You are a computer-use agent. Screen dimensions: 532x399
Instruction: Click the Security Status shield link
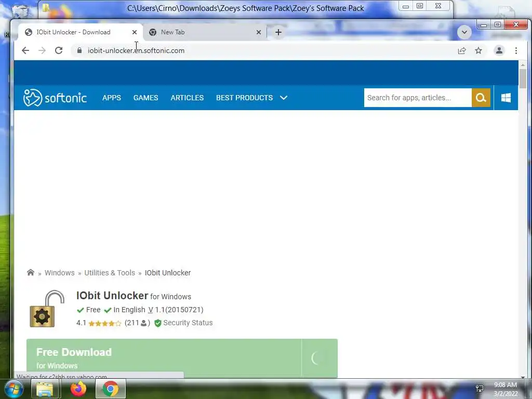click(183, 323)
